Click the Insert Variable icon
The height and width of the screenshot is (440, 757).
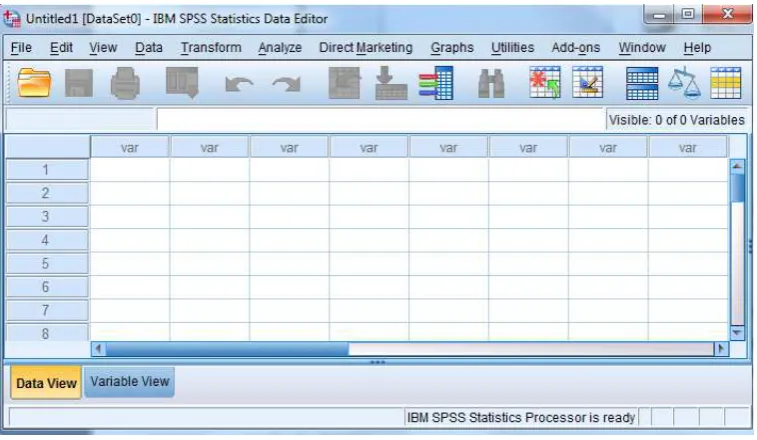click(588, 83)
